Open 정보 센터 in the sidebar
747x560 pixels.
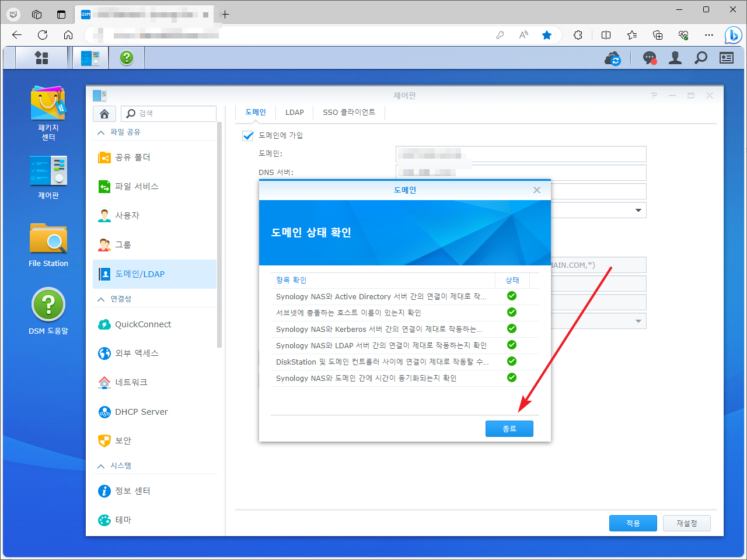tap(155, 491)
